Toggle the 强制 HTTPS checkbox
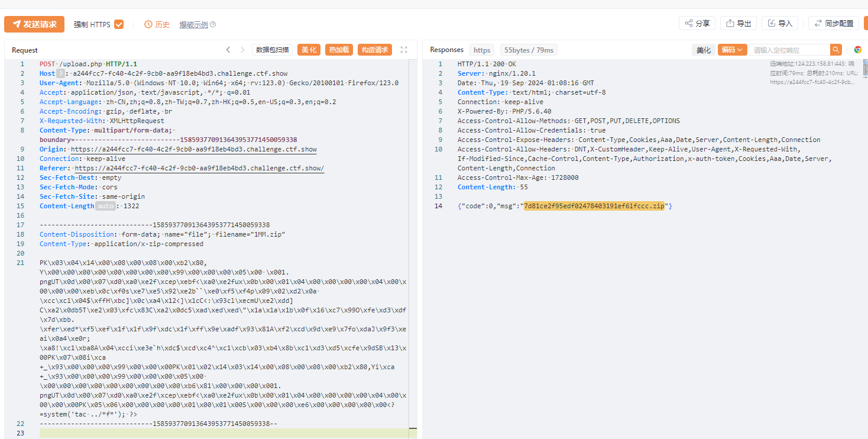Image resolution: width=868 pixels, height=439 pixels. point(119,24)
